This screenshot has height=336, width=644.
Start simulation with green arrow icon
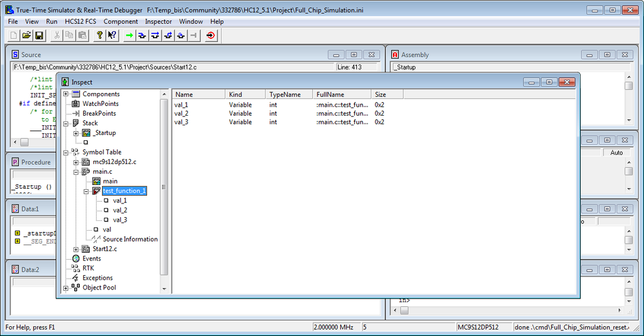(x=129, y=36)
